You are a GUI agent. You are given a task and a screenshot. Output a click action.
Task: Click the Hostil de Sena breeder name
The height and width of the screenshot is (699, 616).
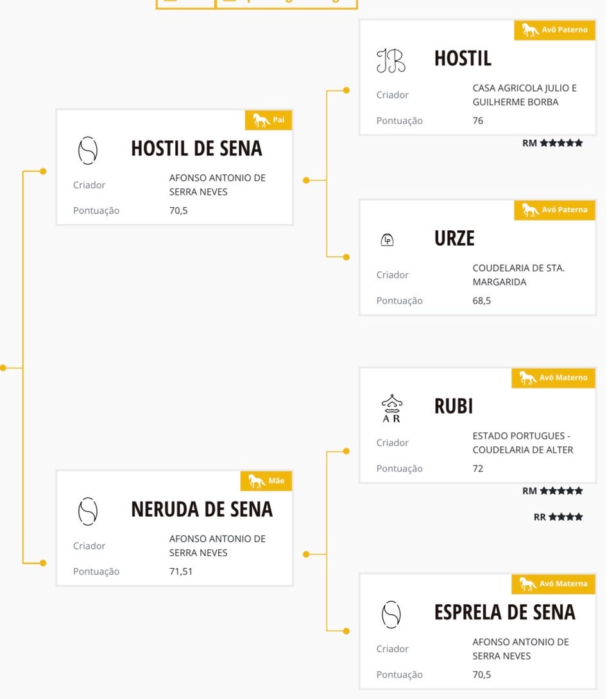pos(217,185)
